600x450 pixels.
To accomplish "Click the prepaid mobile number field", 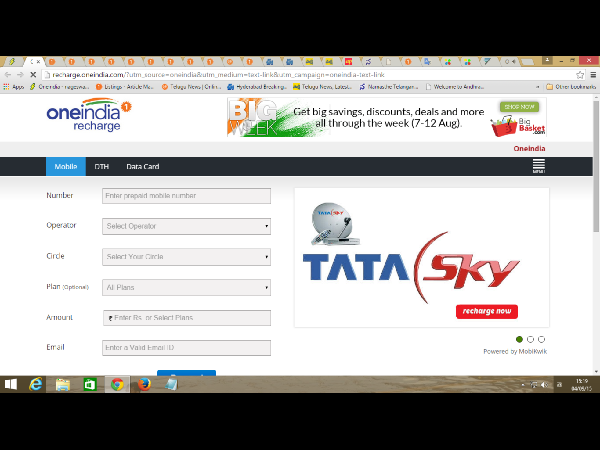I will tap(186, 196).
